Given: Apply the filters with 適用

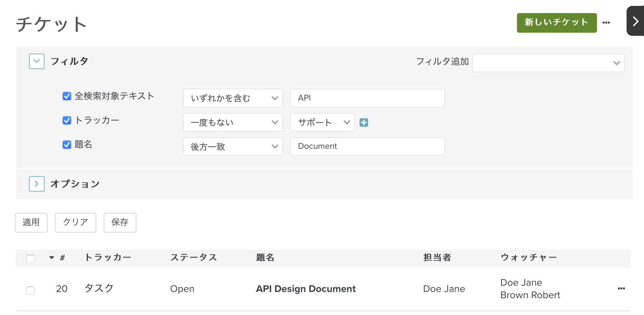Looking at the screenshot, I should tap(31, 223).
